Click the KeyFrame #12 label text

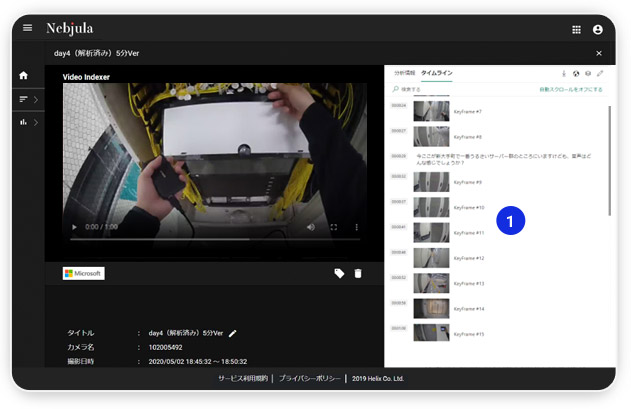(x=469, y=258)
